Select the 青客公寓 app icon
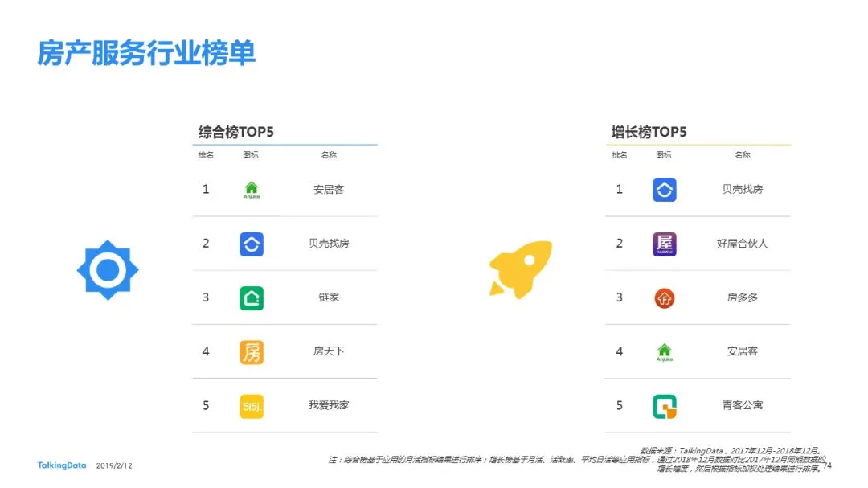The image size is (868, 488). click(665, 407)
